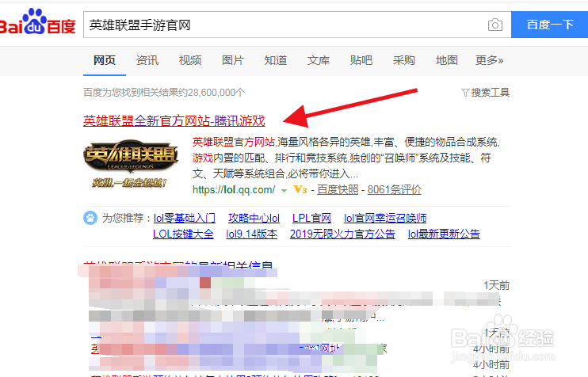Open the lol最新更新公告 suggestion
The width and height of the screenshot is (588, 377).
tap(444, 234)
